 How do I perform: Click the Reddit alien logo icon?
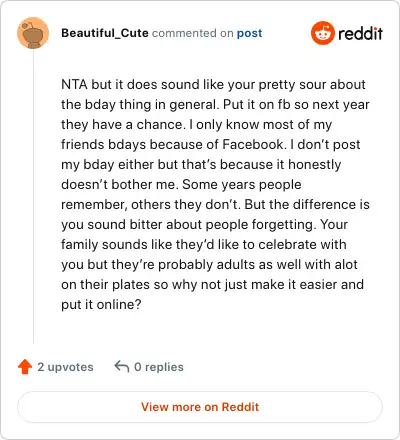[323, 33]
